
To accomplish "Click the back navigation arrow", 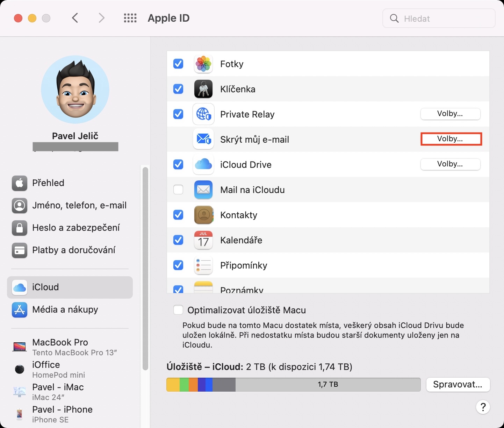I will [x=75, y=18].
